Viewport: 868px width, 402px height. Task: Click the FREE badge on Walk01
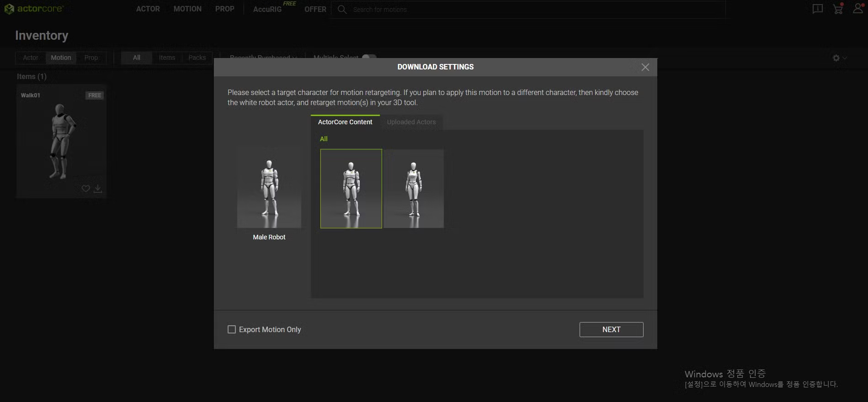95,95
